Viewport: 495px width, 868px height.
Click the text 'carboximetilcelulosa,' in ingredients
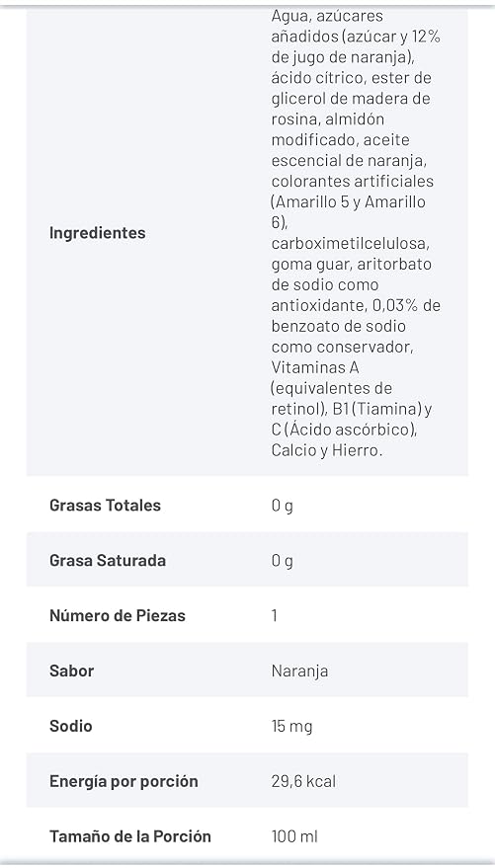351,244
